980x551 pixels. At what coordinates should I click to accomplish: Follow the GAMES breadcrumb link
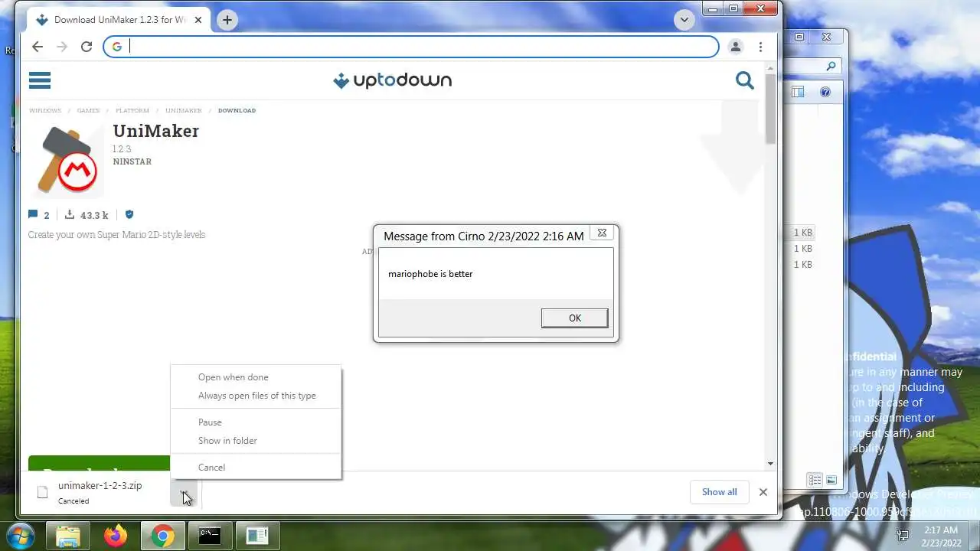[x=88, y=110]
